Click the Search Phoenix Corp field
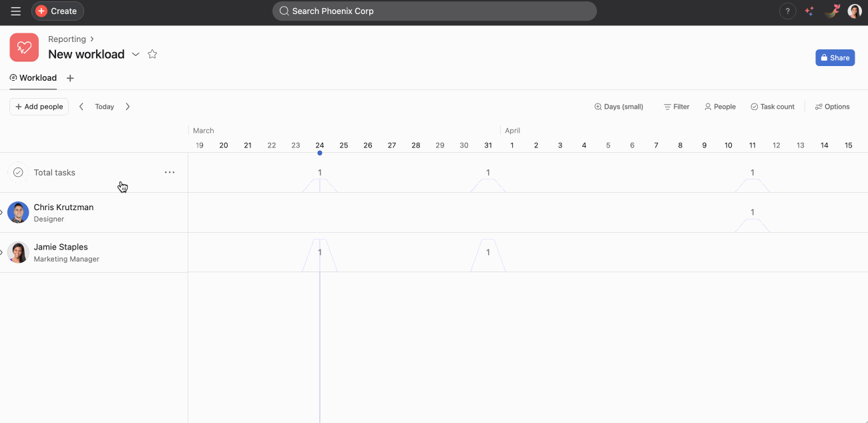The image size is (868, 423). [x=434, y=11]
